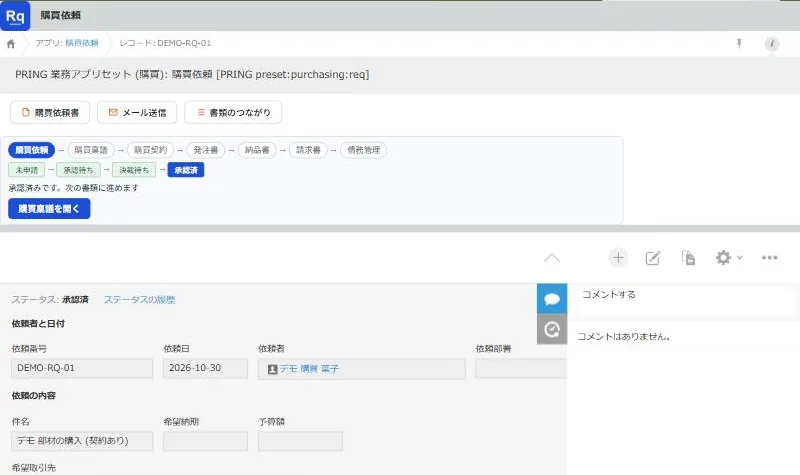800x475 pixels.
Task: Edit the record with the pencil icon
Action: 653,258
